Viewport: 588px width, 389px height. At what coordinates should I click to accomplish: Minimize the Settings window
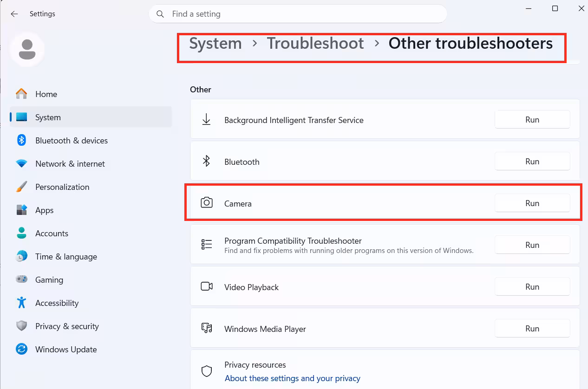[x=529, y=8]
